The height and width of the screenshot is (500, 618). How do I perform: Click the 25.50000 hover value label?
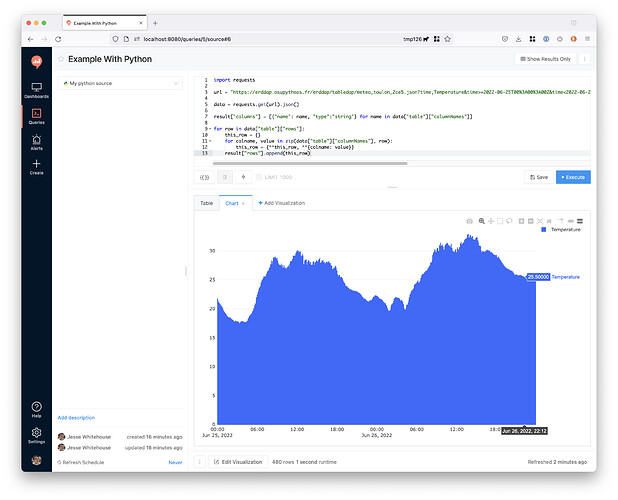538,277
